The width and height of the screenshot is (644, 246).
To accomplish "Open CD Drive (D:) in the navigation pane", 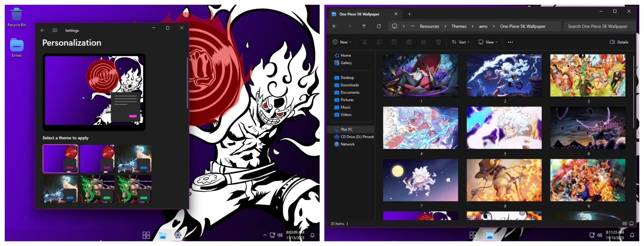I will [x=354, y=137].
